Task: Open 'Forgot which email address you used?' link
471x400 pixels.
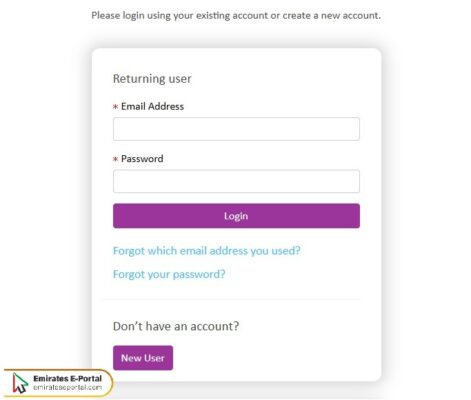Action: click(x=207, y=251)
